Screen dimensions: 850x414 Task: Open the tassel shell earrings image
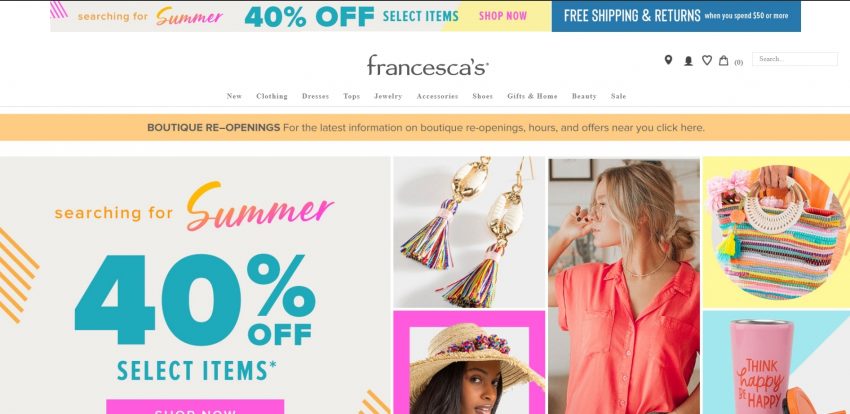469,232
